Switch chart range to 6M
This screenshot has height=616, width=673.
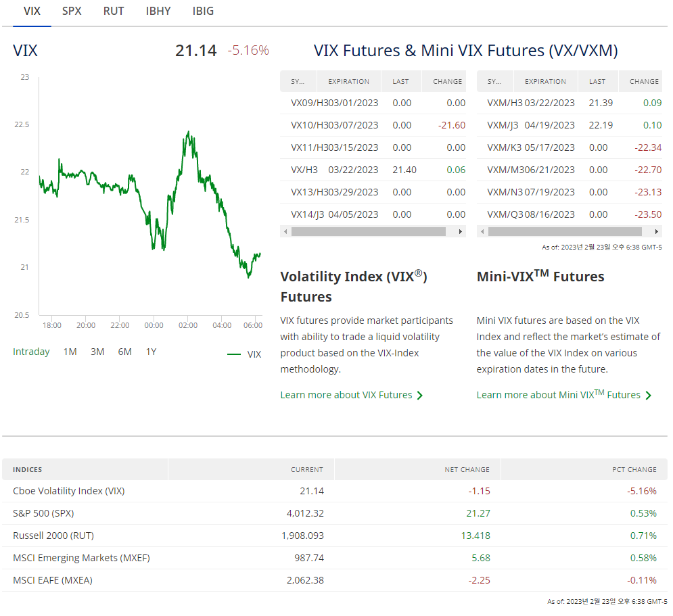125,352
